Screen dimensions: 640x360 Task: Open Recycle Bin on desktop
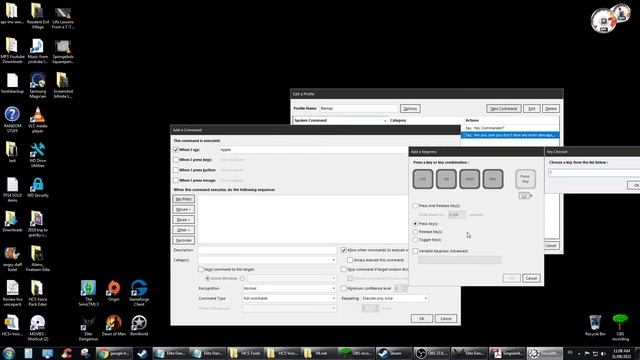click(595, 325)
